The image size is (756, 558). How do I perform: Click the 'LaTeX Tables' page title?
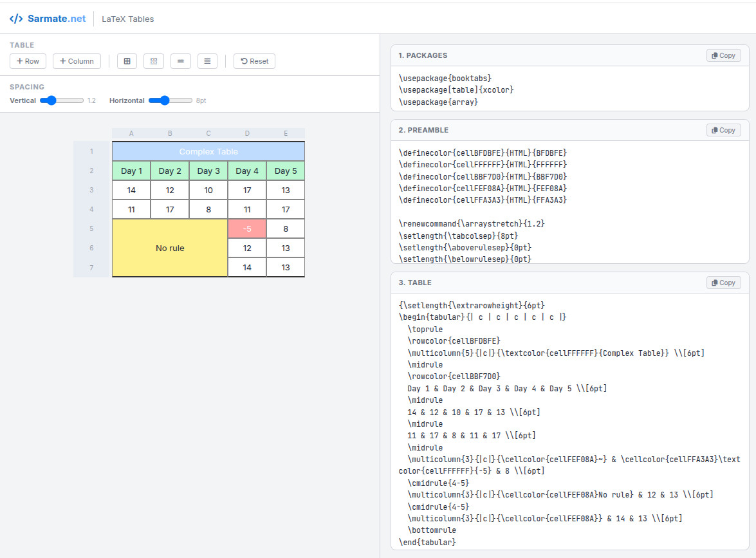(x=128, y=19)
